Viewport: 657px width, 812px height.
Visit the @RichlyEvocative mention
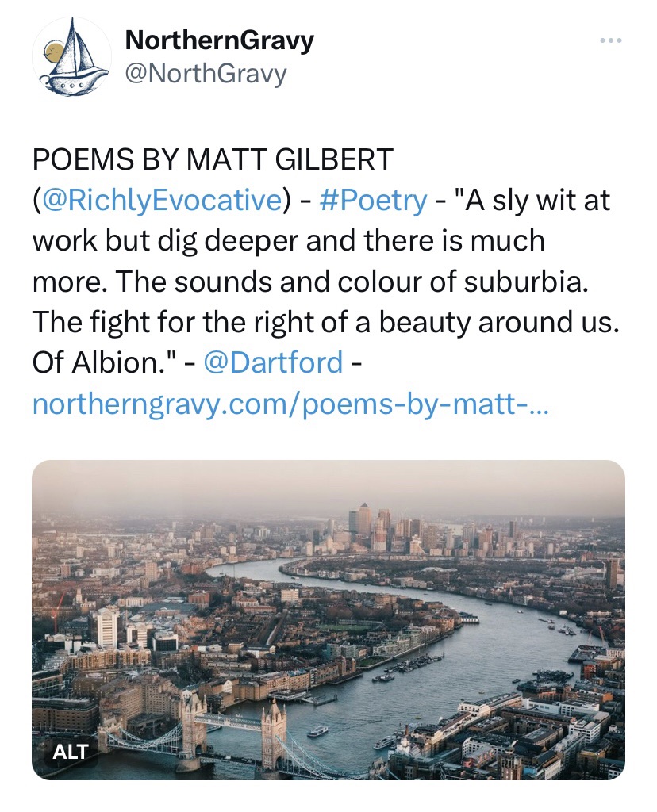[x=160, y=201]
